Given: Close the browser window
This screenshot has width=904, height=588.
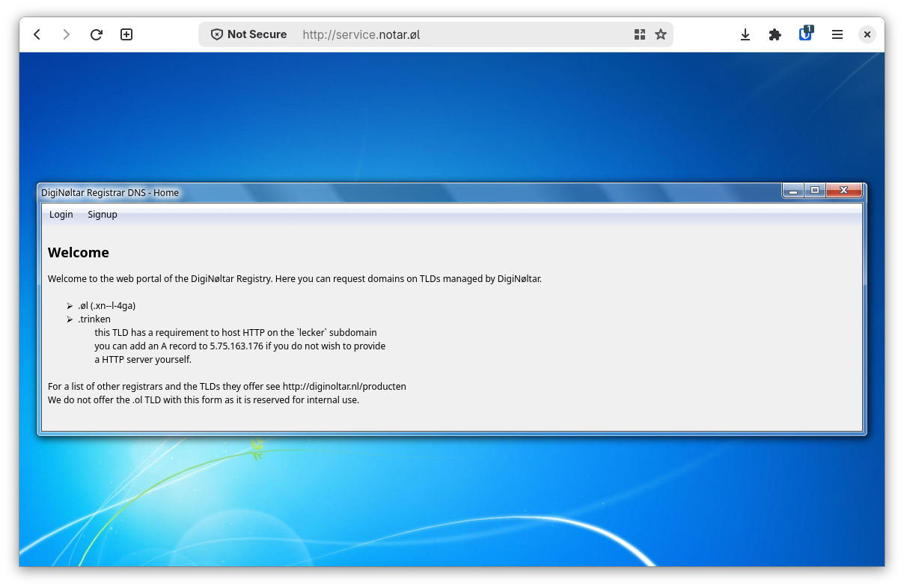Looking at the screenshot, I should click(867, 34).
